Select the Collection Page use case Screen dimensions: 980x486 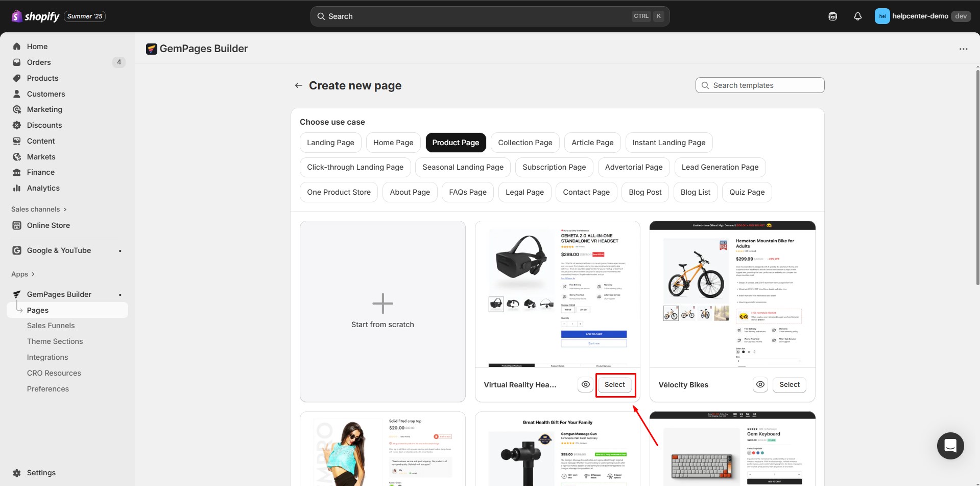pos(525,142)
